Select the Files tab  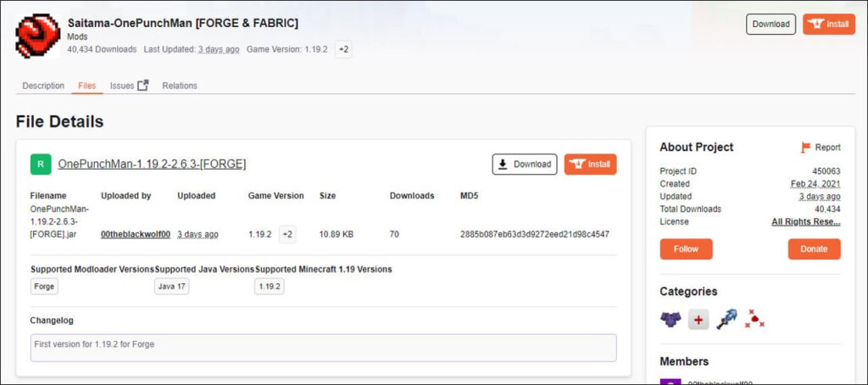click(x=87, y=86)
